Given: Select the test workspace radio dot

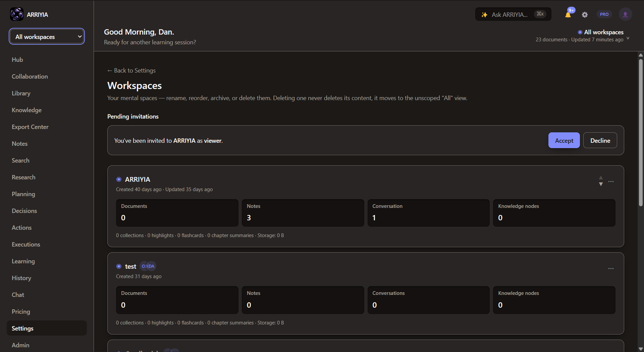Looking at the screenshot, I should (119, 266).
